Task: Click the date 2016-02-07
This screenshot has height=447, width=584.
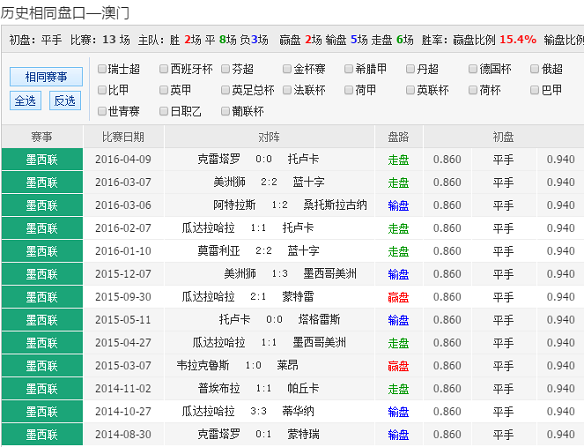Action: (x=123, y=228)
